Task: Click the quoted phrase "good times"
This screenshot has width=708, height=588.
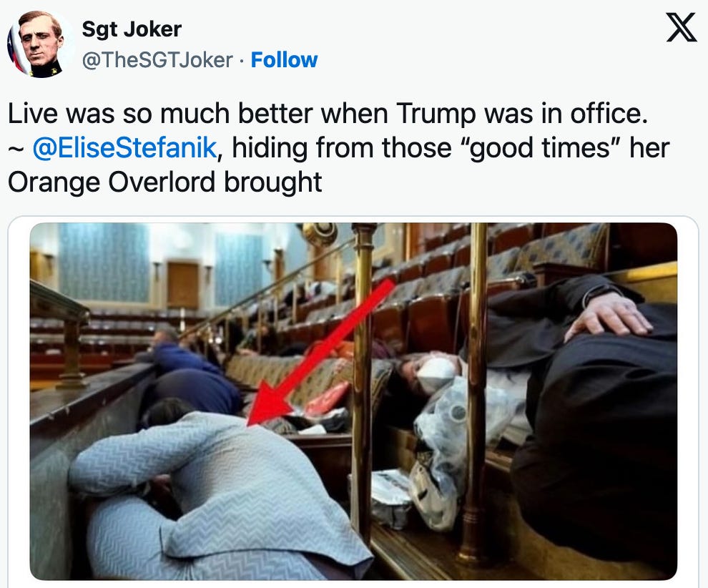Action: (541, 147)
